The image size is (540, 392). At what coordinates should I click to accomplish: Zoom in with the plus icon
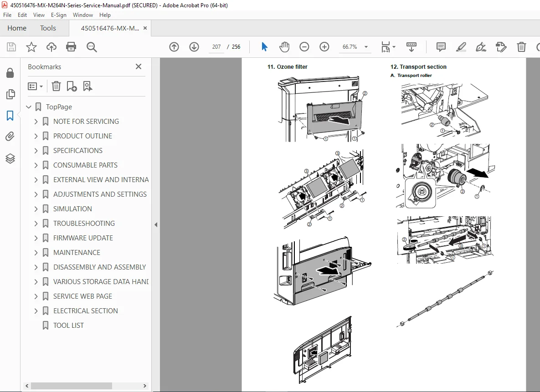pyautogui.click(x=324, y=47)
